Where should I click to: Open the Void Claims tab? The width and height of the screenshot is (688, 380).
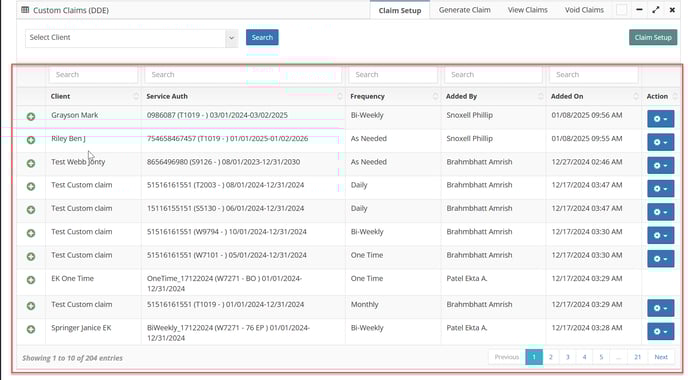(584, 10)
